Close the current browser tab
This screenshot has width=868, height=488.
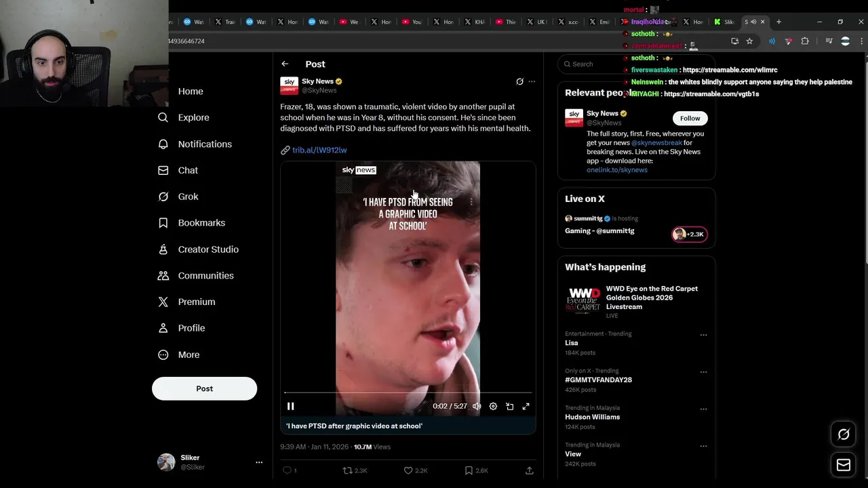coord(762,22)
